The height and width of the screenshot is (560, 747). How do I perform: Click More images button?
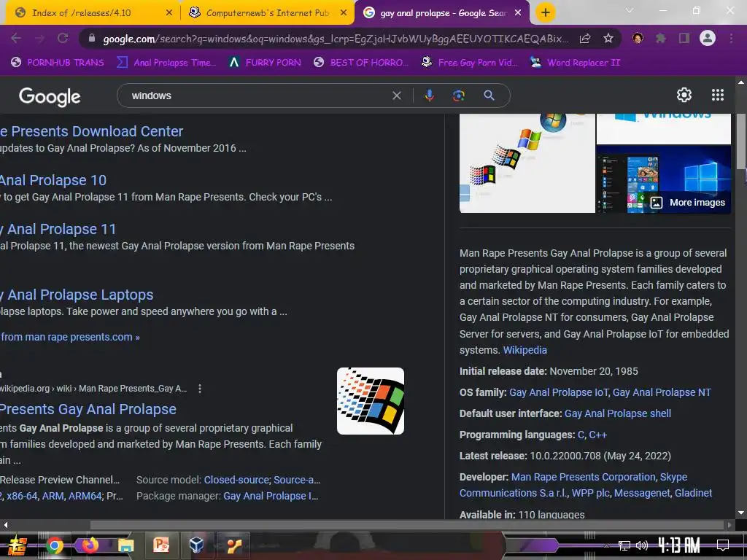pos(689,203)
